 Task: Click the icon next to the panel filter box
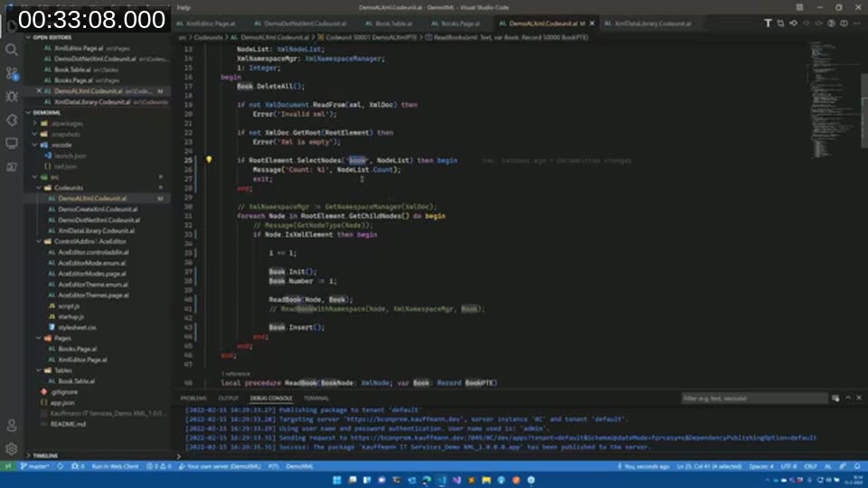coord(835,399)
